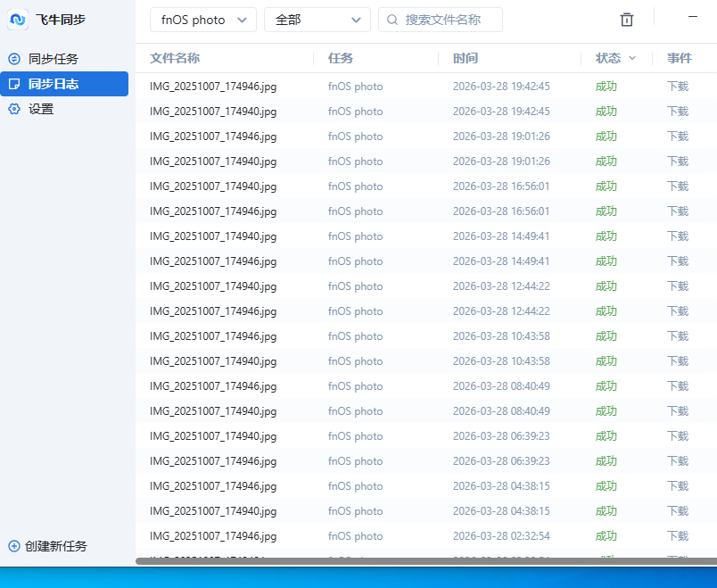Click time 2026-03-28 06:39:23 for 174940.jpg
Viewport: 717px width, 588px height.
[x=501, y=436]
